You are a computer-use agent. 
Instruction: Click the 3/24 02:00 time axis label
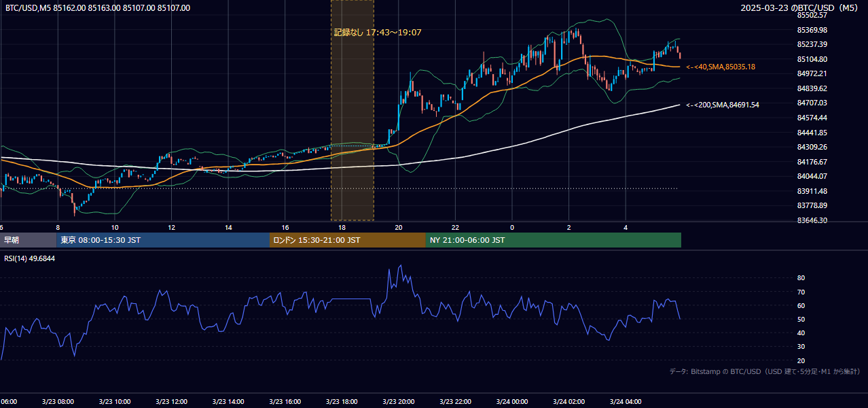568,402
